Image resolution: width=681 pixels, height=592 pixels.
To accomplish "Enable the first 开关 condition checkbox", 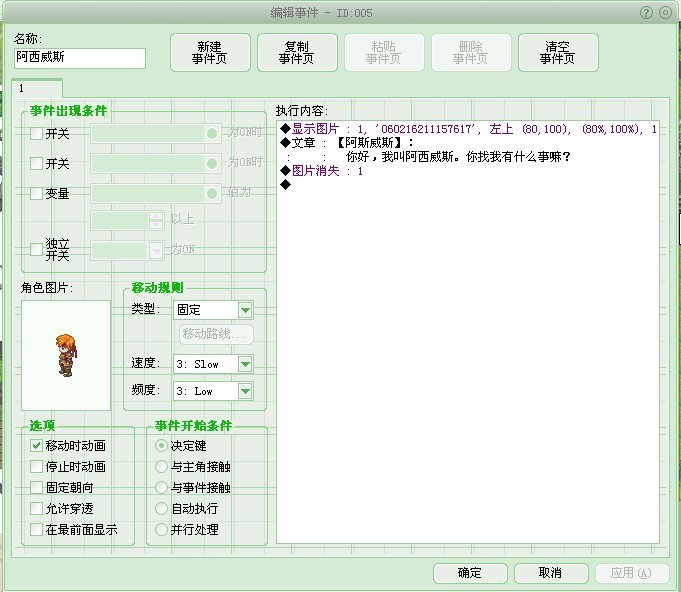I will click(36, 133).
